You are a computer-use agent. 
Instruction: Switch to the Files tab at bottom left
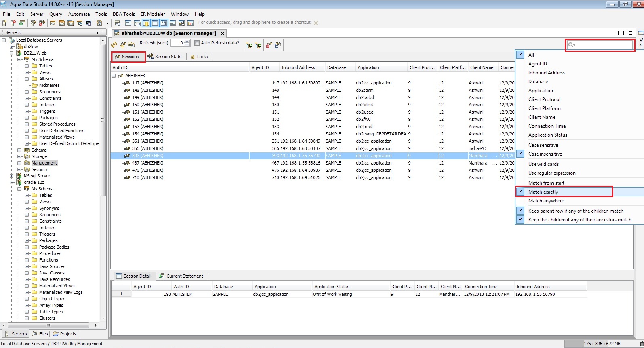[40, 334]
